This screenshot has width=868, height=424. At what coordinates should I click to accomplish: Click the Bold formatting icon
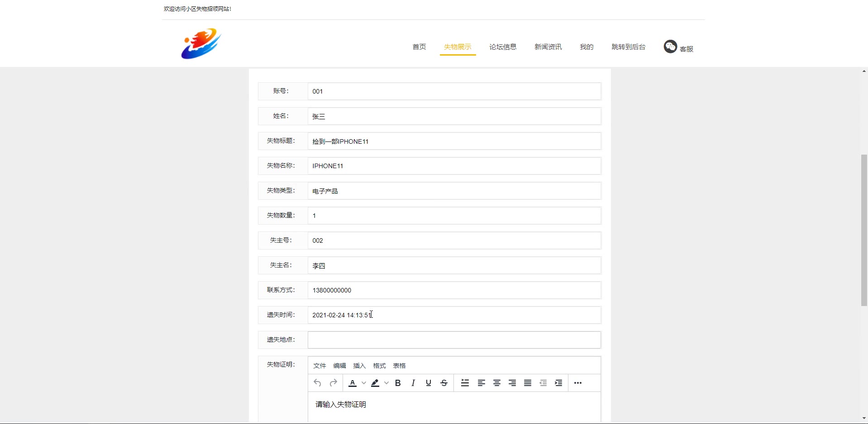[398, 383]
